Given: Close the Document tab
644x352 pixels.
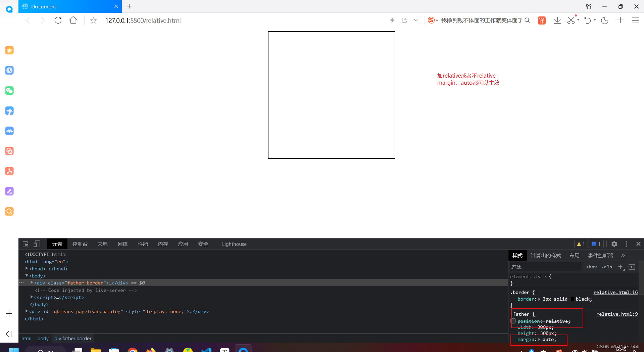Looking at the screenshot, I should [116, 6].
